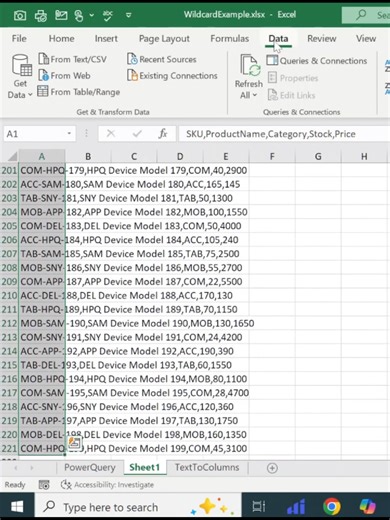Select column H header
This screenshot has height=520, width=390.
(364, 156)
